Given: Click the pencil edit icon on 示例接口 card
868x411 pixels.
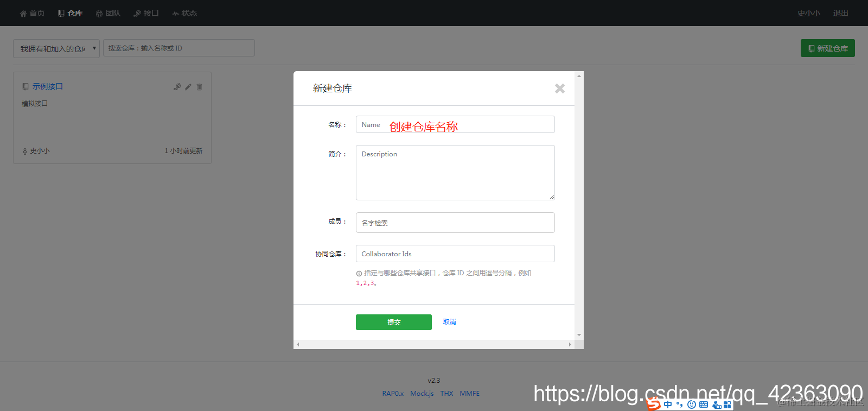Looking at the screenshot, I should tap(188, 87).
